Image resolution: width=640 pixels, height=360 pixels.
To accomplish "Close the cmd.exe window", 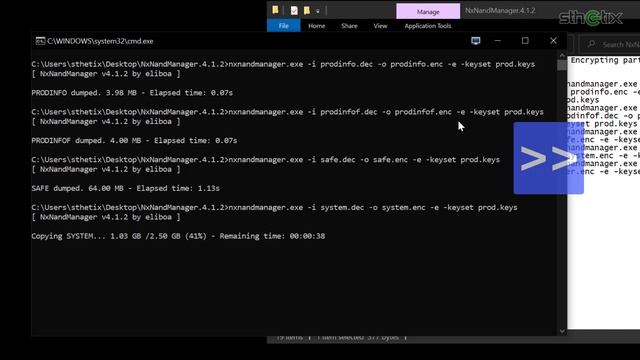I will 553,41.
